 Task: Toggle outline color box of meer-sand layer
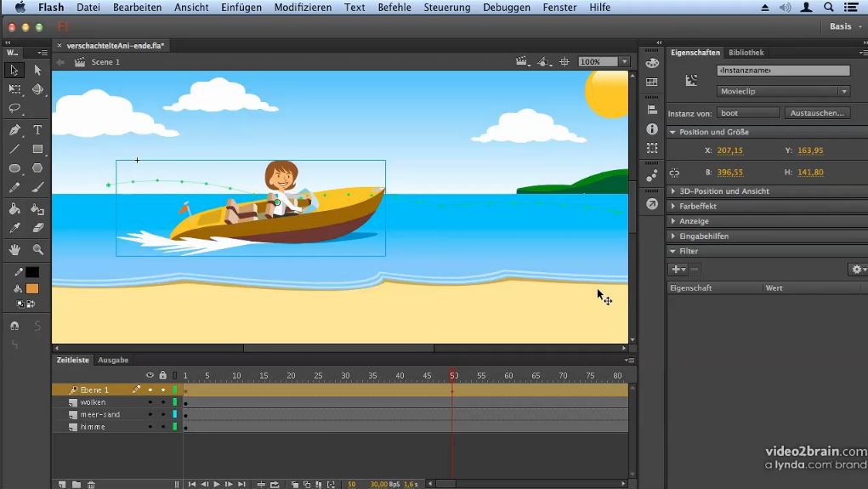(175, 414)
